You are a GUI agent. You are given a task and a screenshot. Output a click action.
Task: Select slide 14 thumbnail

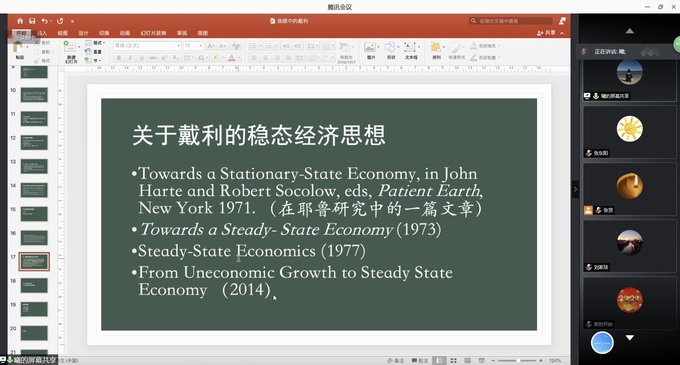point(34,190)
